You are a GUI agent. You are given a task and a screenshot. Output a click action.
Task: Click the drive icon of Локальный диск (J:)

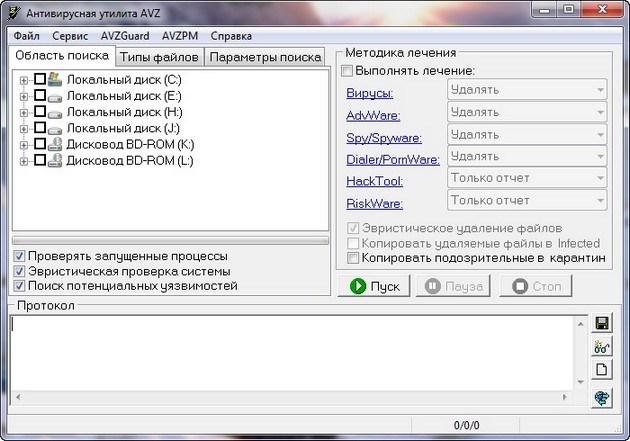tap(55, 129)
